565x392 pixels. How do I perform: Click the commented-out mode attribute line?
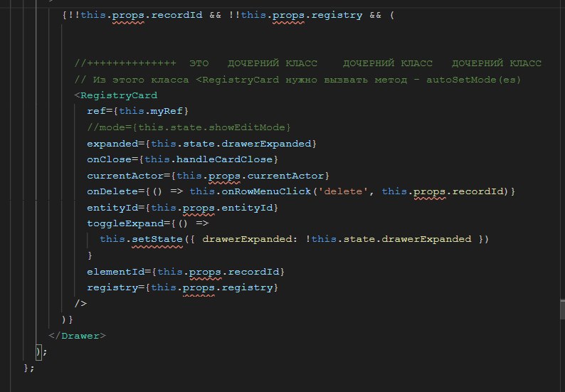coord(189,127)
